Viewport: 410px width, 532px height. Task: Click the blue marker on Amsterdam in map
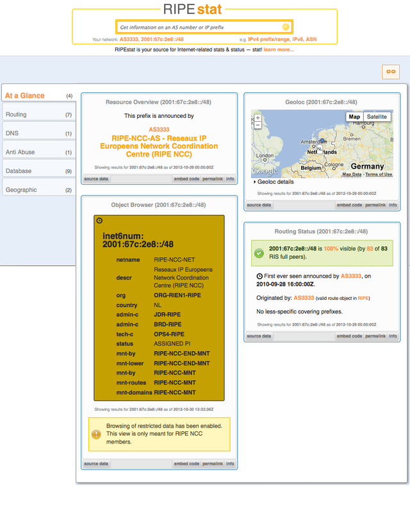click(322, 140)
